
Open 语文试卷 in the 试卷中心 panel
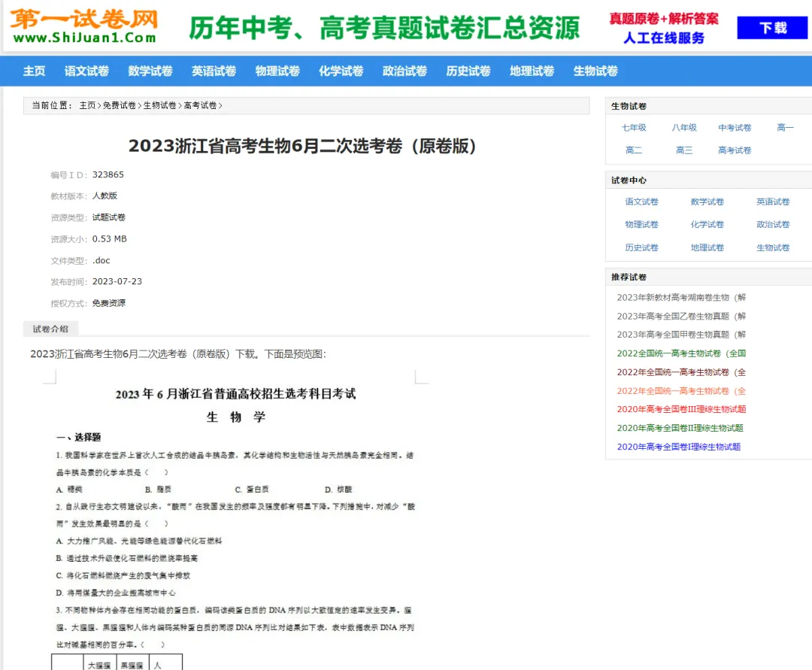641,202
